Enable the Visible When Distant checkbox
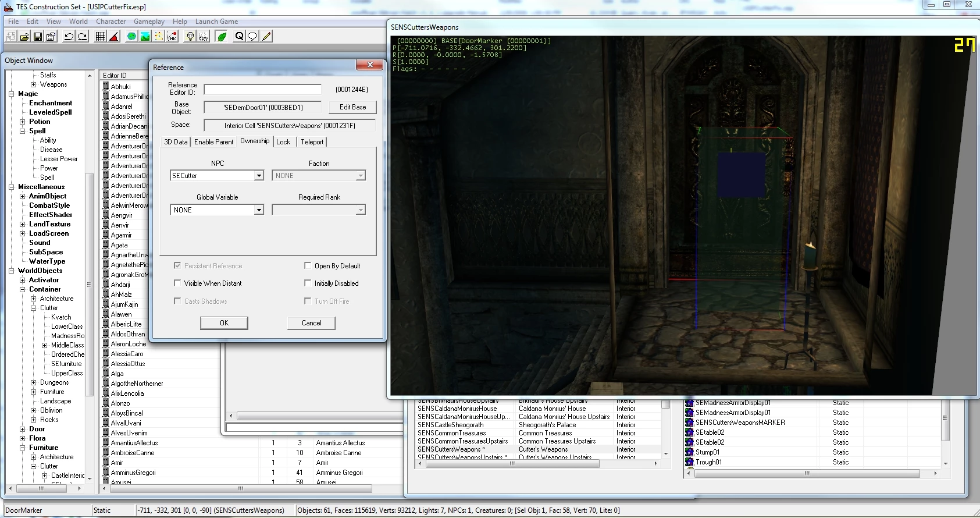Image resolution: width=980 pixels, height=518 pixels. (x=177, y=283)
